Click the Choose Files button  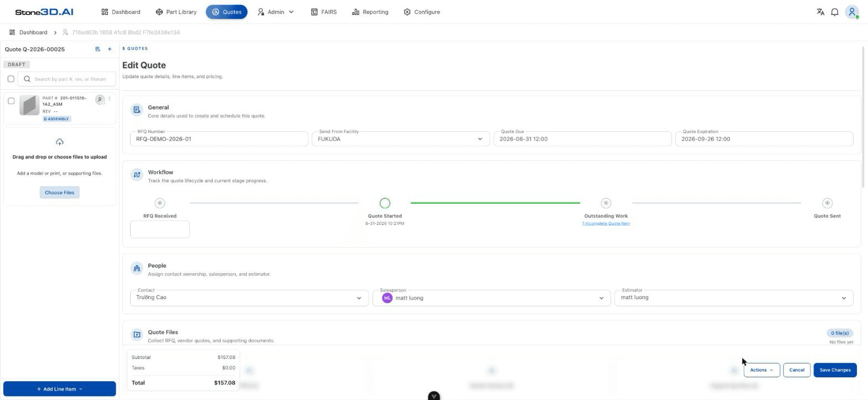[x=60, y=192]
